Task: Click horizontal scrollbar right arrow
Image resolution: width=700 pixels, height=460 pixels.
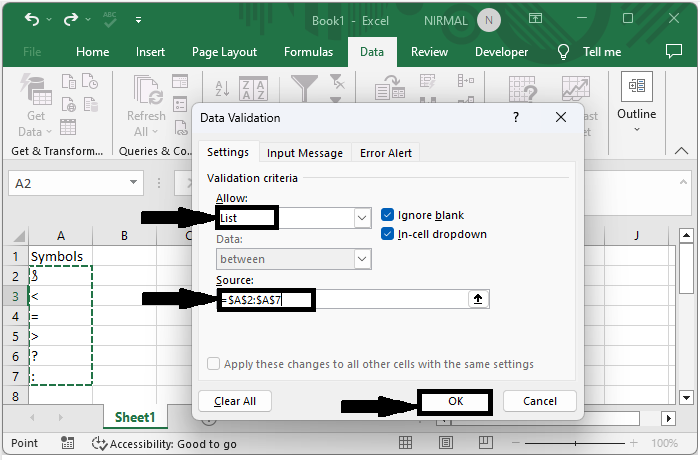Action: click(x=668, y=418)
